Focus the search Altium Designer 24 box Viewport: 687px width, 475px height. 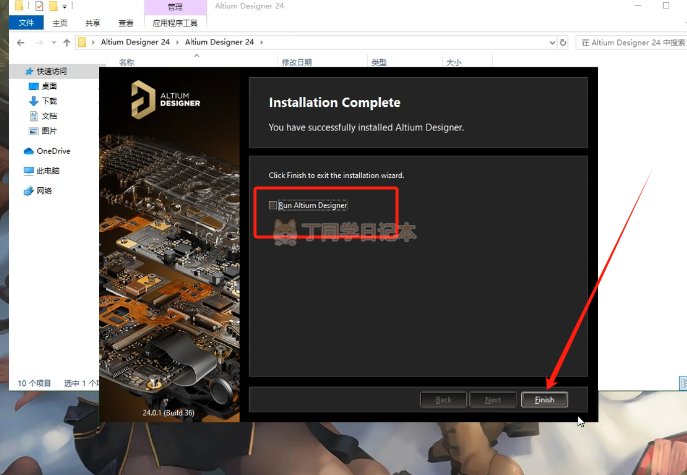point(632,43)
